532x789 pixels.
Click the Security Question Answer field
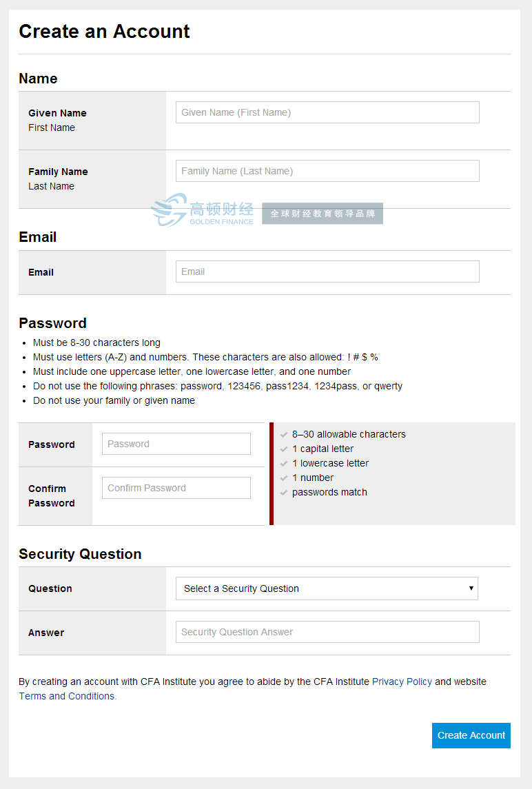pyautogui.click(x=327, y=632)
